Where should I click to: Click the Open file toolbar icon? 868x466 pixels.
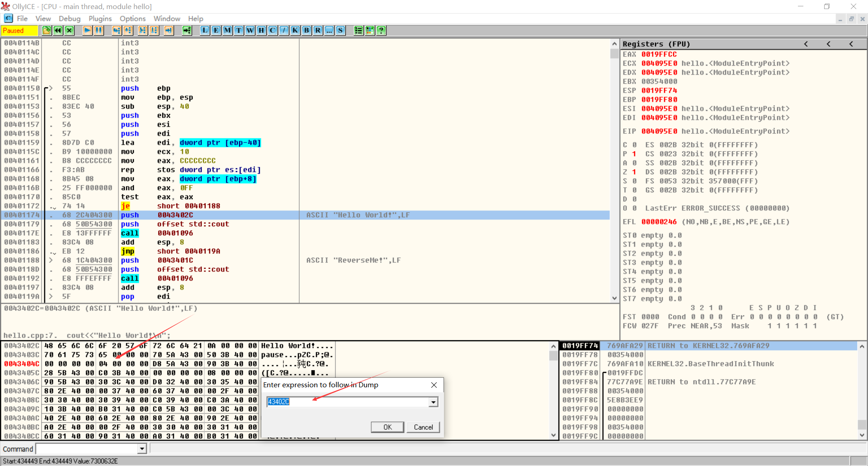point(47,30)
